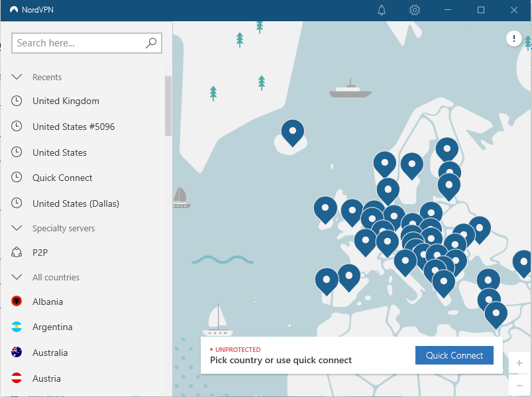Screen dimensions: 532x397
Task: Click the P2P specialty server icon
Action: pyautogui.click(x=17, y=253)
